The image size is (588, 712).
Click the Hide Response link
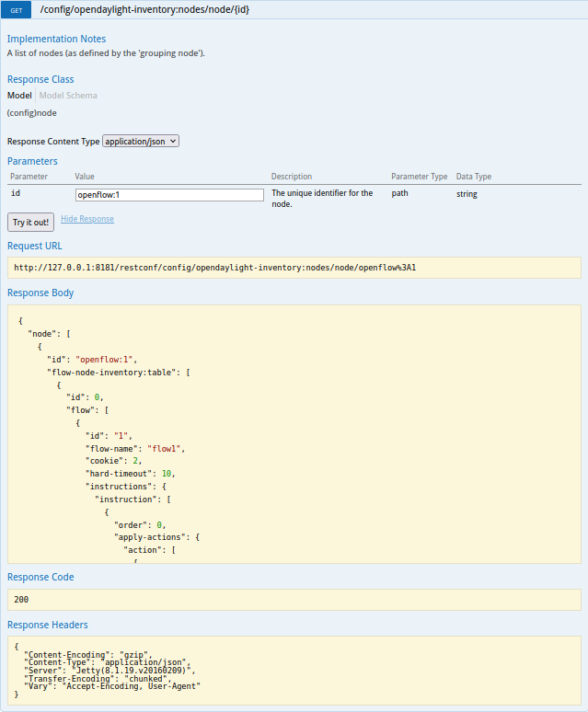[x=87, y=219]
